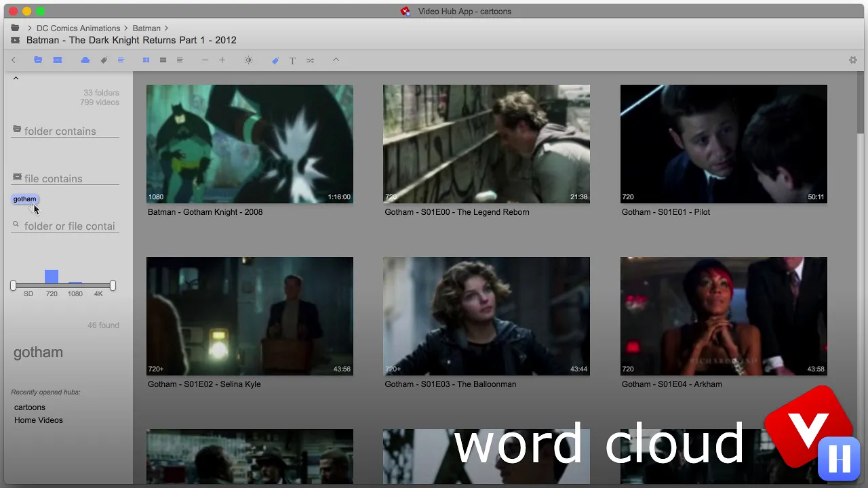Open the 'Home Videos' recent hub
This screenshot has width=868, height=488.
point(39,420)
